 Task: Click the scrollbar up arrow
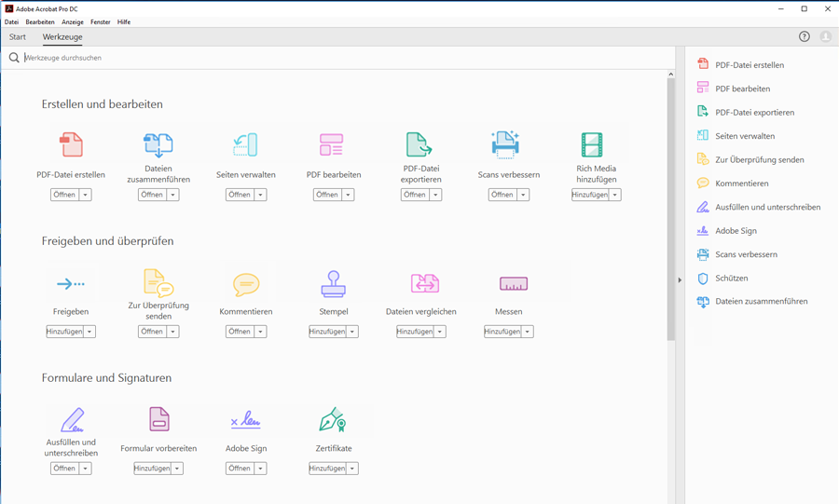(x=671, y=75)
